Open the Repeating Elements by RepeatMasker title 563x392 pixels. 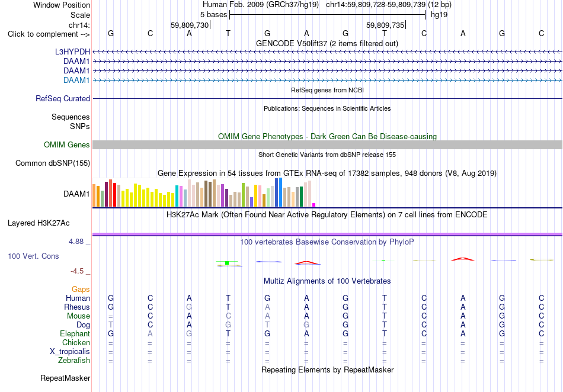click(x=327, y=369)
